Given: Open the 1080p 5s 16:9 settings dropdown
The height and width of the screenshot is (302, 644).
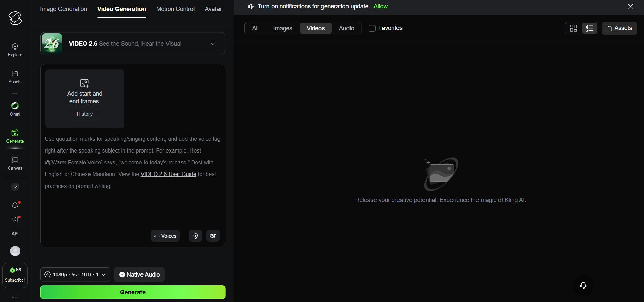Looking at the screenshot, I should pos(75,275).
